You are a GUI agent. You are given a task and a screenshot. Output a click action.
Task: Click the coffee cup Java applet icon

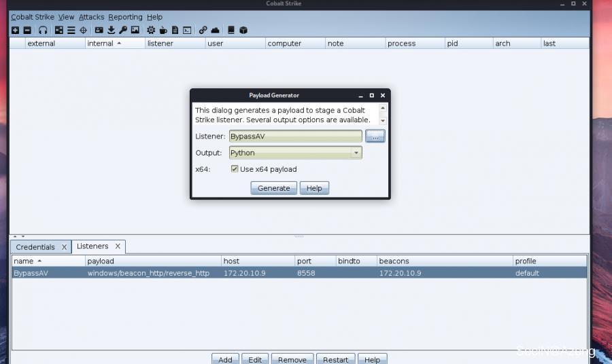click(163, 30)
